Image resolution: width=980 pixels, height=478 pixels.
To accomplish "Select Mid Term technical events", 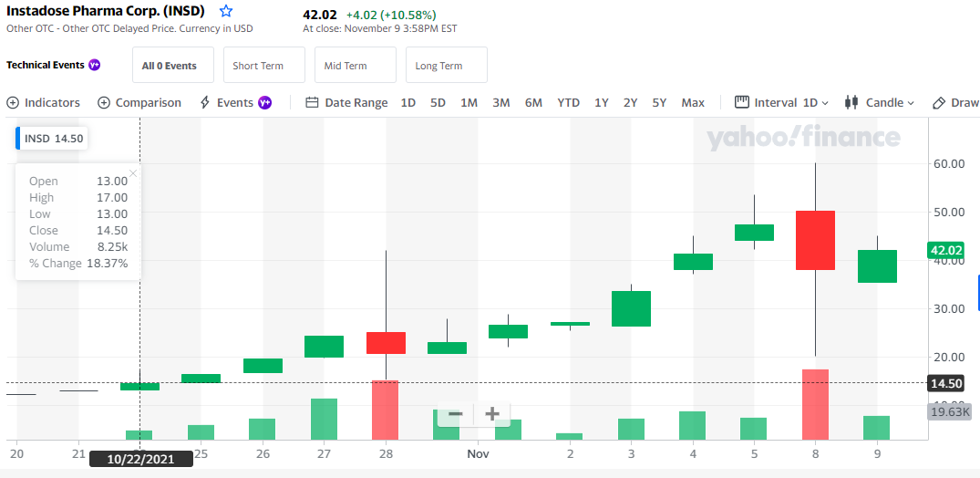I will coord(356,65).
